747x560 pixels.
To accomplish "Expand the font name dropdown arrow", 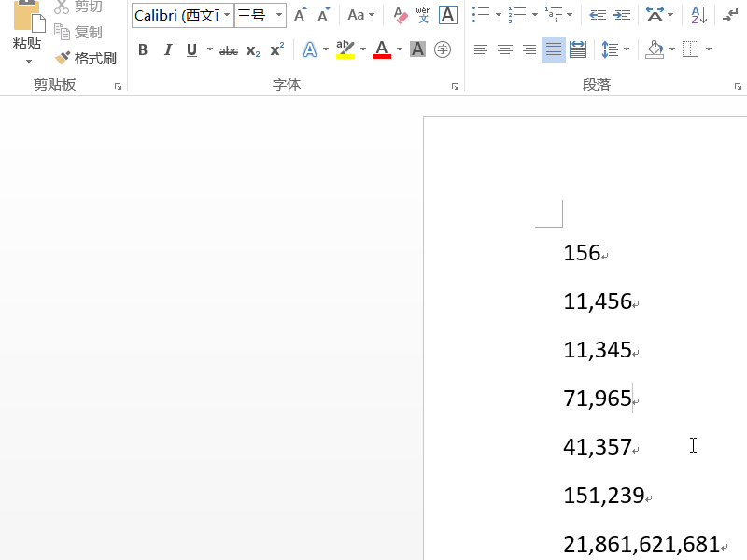I will tap(227, 15).
